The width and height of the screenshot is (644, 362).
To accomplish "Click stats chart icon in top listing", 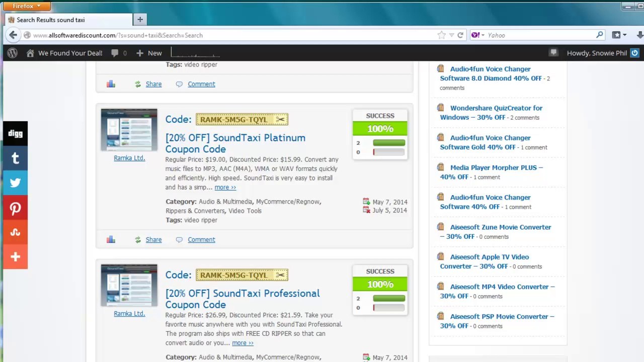I will click(x=111, y=84).
